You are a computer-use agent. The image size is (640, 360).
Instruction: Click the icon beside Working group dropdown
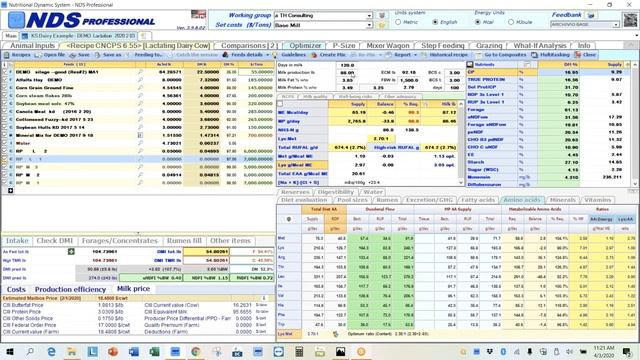[382, 15]
